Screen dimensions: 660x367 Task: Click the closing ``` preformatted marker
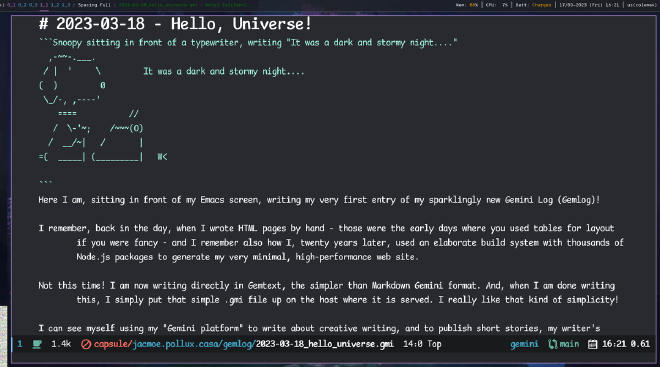(x=45, y=182)
